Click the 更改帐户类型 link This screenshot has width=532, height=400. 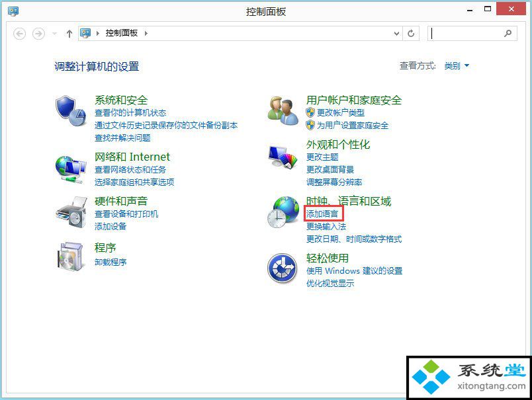(341, 112)
